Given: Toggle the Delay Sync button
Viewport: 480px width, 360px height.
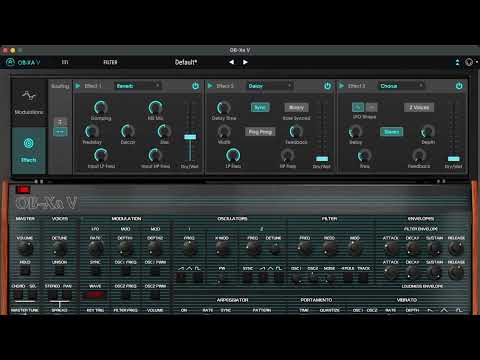Looking at the screenshot, I should pyautogui.click(x=260, y=107).
